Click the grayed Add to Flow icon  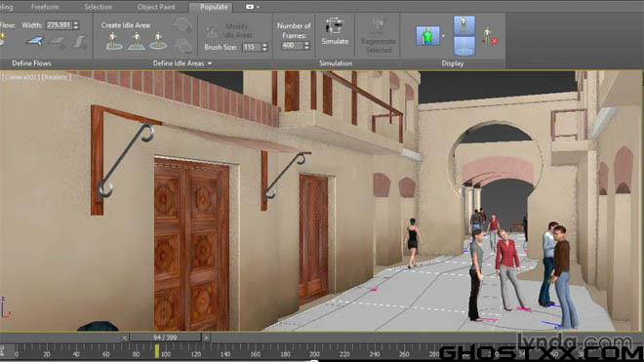pyautogui.click(x=59, y=42)
